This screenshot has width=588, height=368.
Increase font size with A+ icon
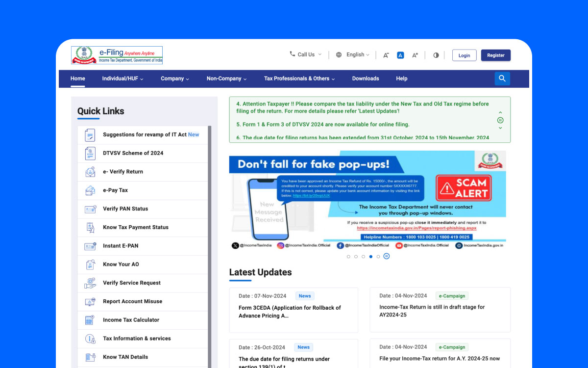coord(415,55)
